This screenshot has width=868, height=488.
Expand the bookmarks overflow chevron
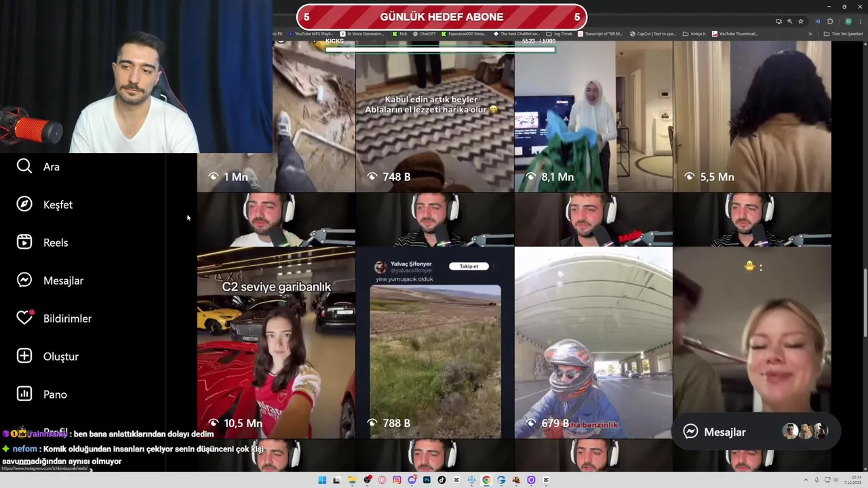[x=810, y=34]
